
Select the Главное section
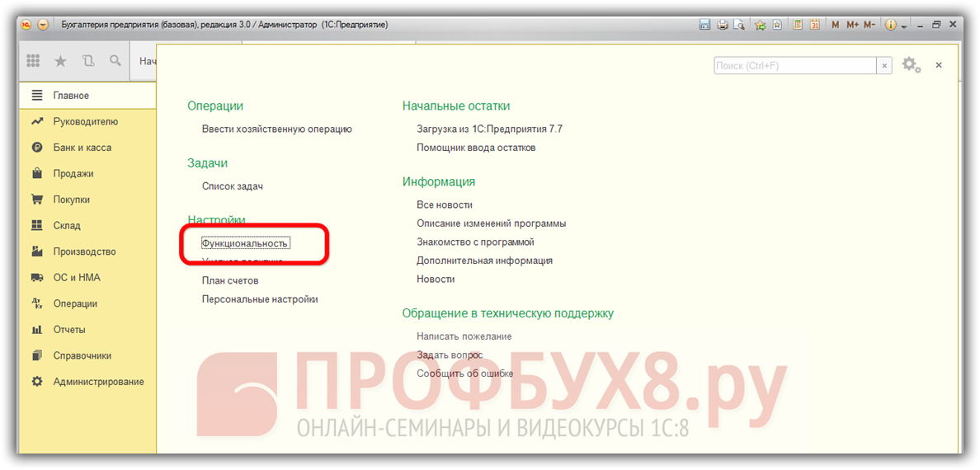pyautogui.click(x=87, y=96)
